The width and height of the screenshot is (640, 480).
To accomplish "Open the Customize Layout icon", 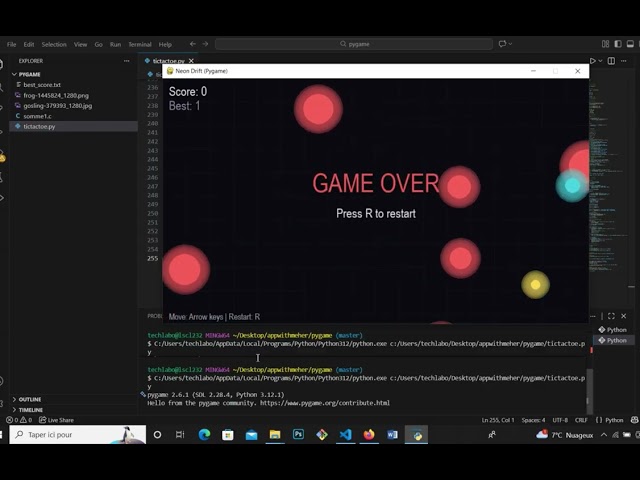I will (x=605, y=44).
